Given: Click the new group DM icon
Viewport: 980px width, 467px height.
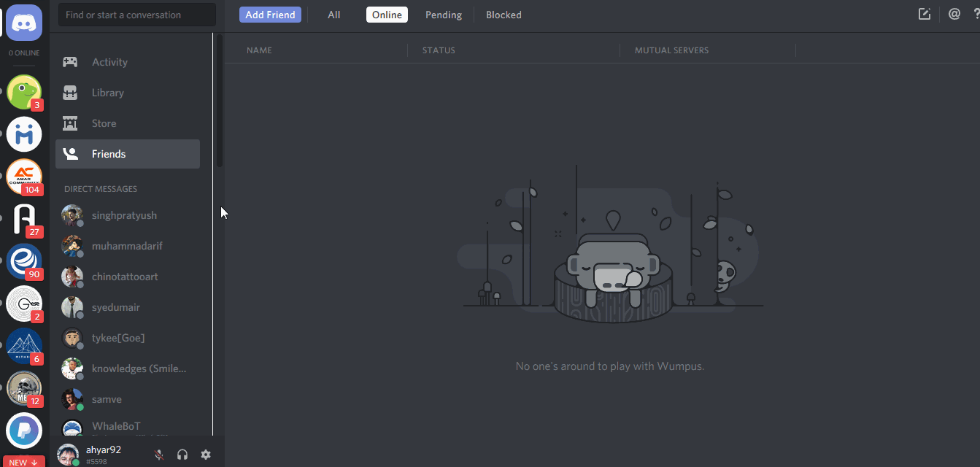Looking at the screenshot, I should point(925,14).
